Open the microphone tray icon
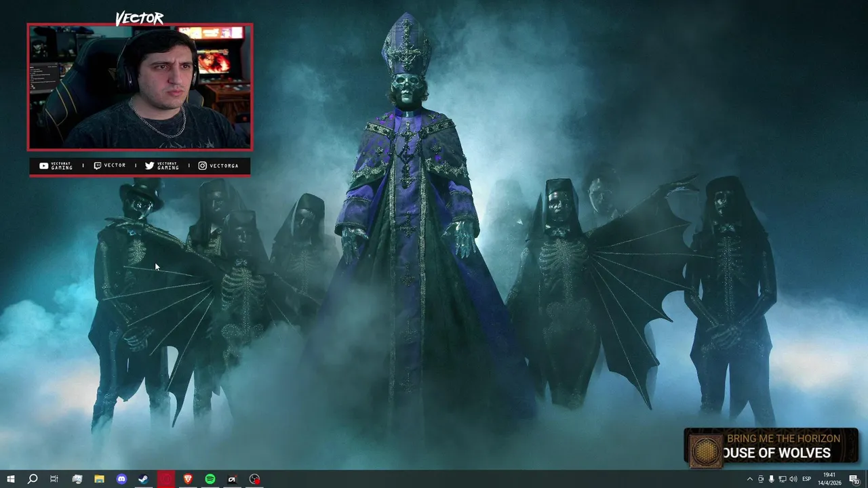 (x=772, y=479)
